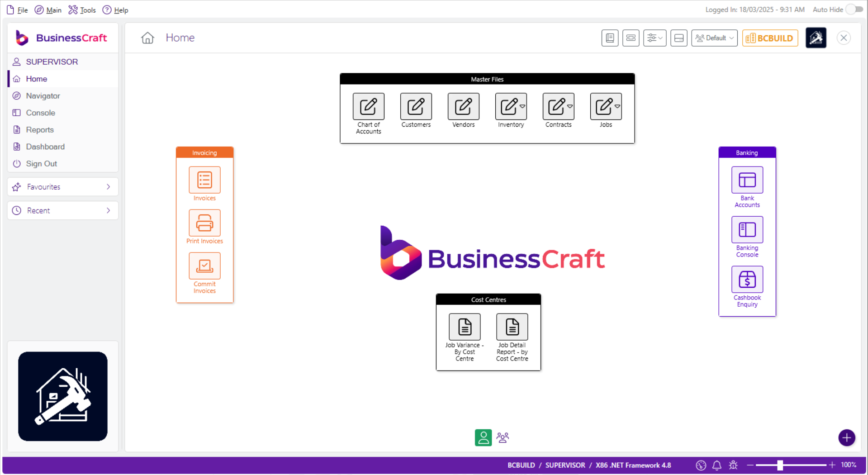
Task: Click the hammer house logo in header
Action: (816, 38)
